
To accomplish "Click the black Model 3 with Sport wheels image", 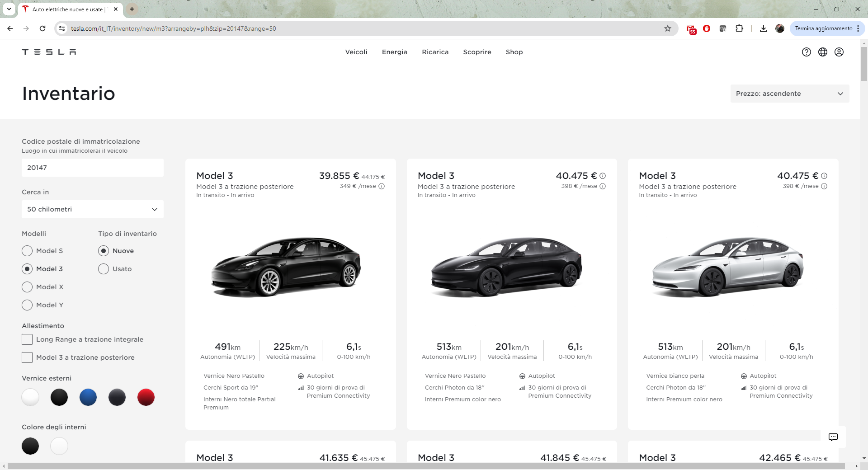I will 286,267.
